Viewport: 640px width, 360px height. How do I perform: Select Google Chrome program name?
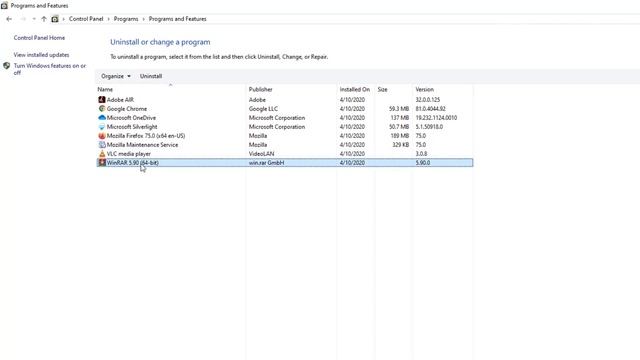127,109
